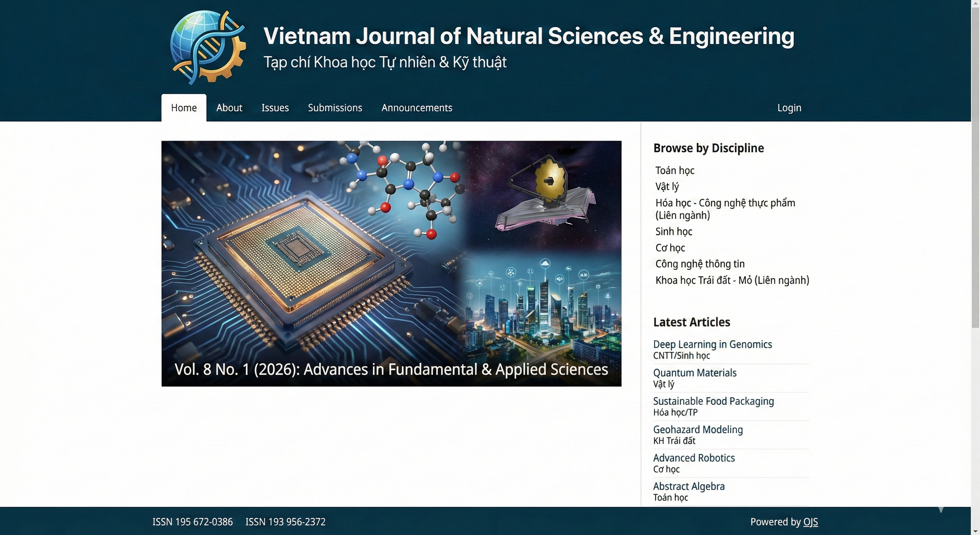Open the Vật lý discipline
This screenshot has width=980, height=535.
[666, 186]
